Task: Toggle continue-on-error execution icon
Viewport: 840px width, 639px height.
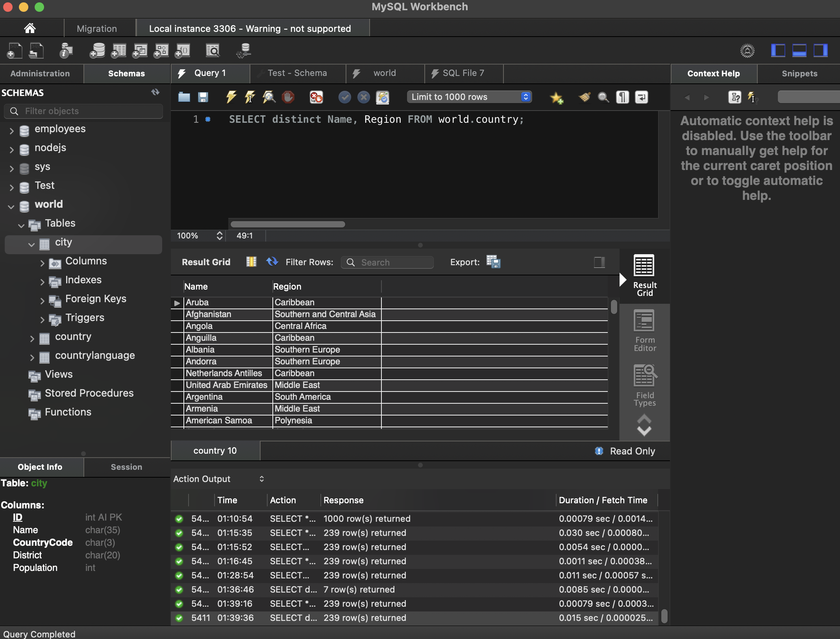Action: pos(316,97)
